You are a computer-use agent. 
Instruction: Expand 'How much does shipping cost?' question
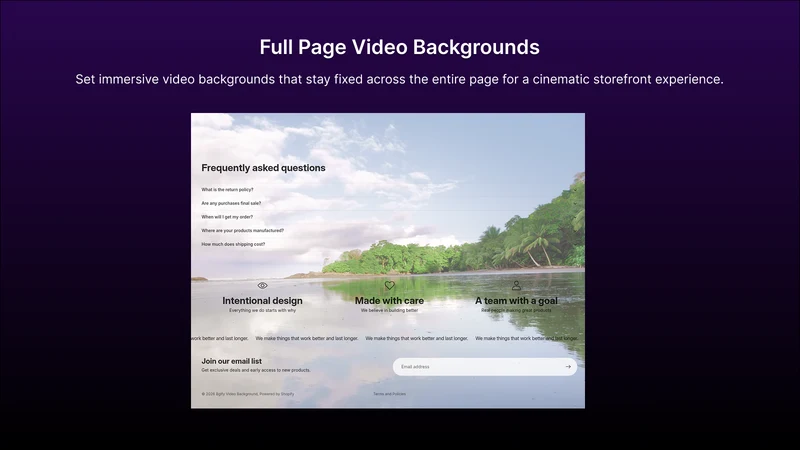pos(233,244)
